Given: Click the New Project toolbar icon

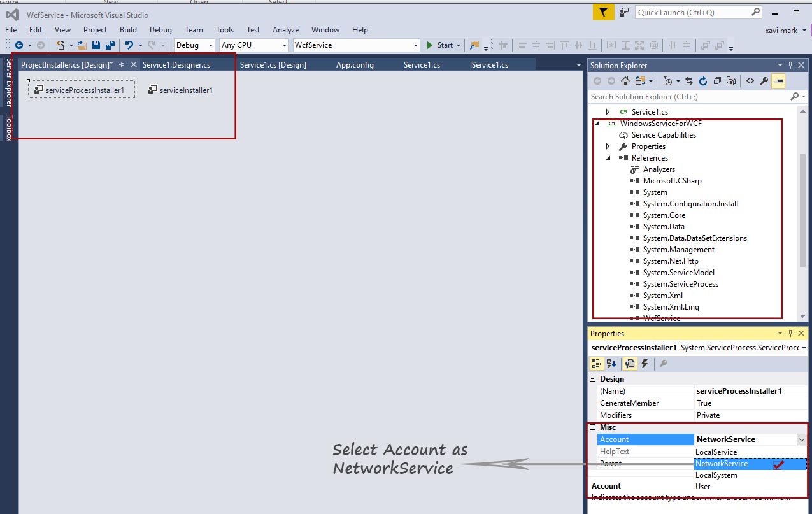Looking at the screenshot, I should (60, 45).
